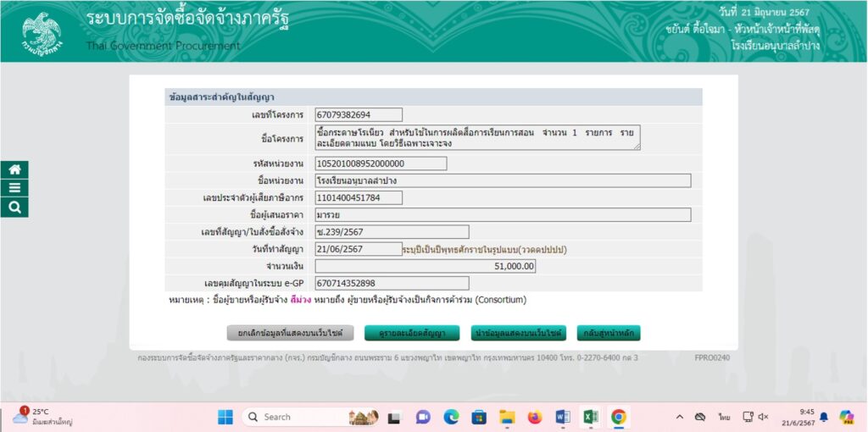Image resolution: width=868 pixels, height=432 pixels.
Task: Open the notification bell in system tray
Action: [x=824, y=417]
